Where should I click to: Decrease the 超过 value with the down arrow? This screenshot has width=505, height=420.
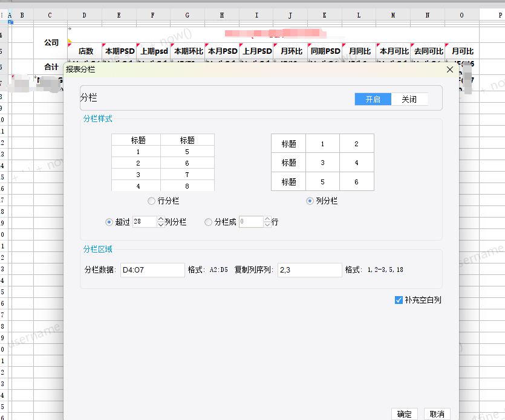click(161, 225)
